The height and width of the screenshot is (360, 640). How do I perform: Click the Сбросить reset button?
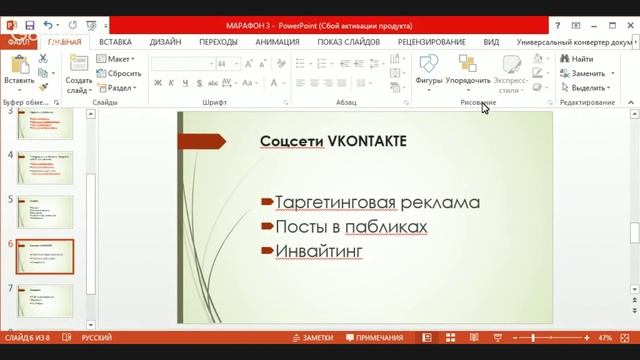pos(119,73)
